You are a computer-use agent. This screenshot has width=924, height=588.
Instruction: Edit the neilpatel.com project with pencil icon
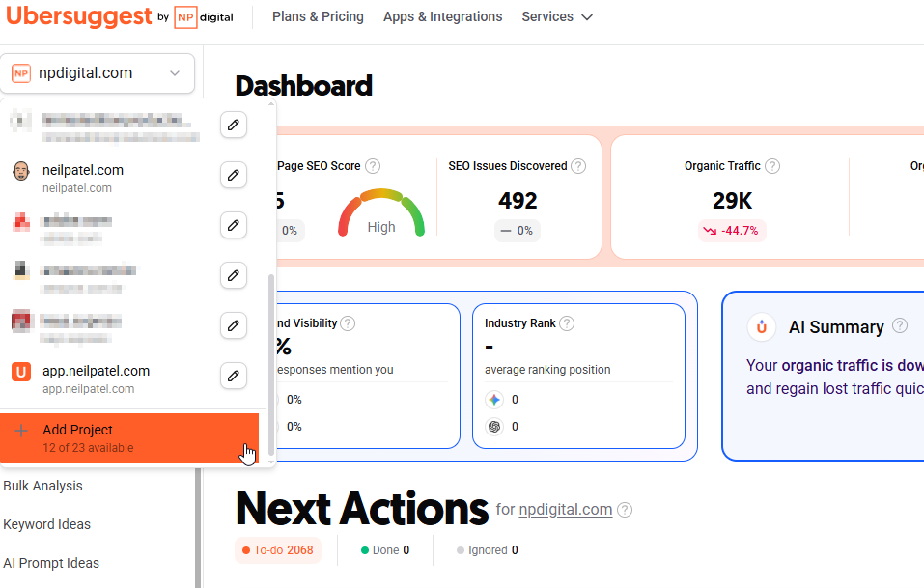(x=234, y=175)
